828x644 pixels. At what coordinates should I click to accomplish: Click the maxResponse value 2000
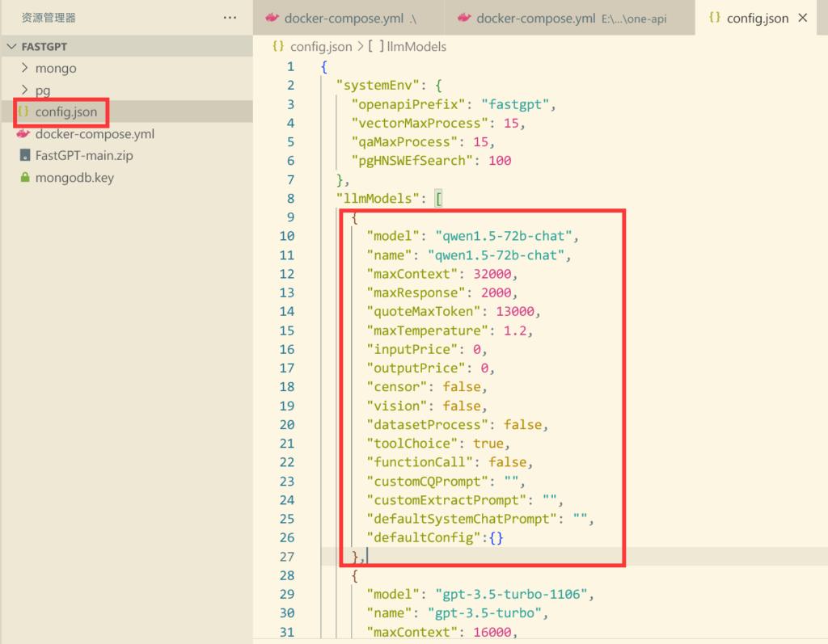click(496, 293)
